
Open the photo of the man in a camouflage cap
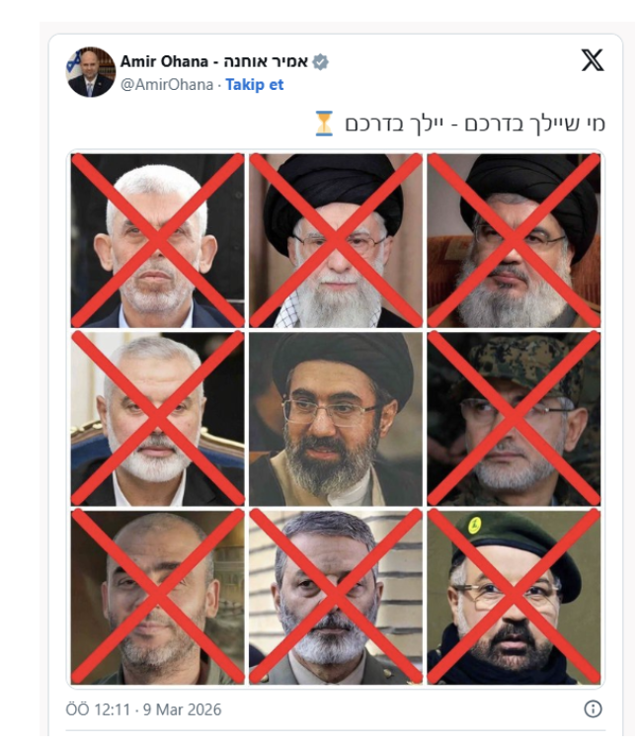pos(514,419)
